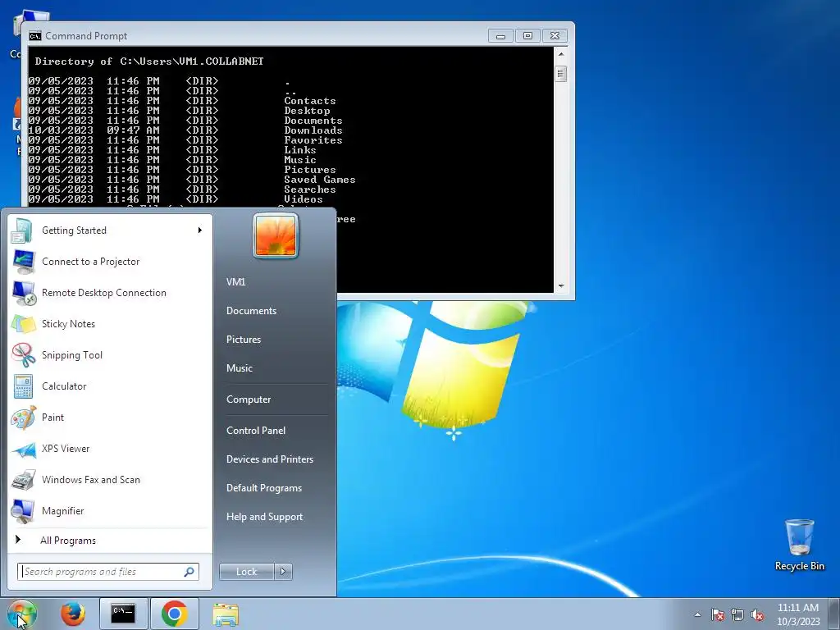This screenshot has width=840, height=630.
Task: Open Control Panel
Action: [256, 430]
